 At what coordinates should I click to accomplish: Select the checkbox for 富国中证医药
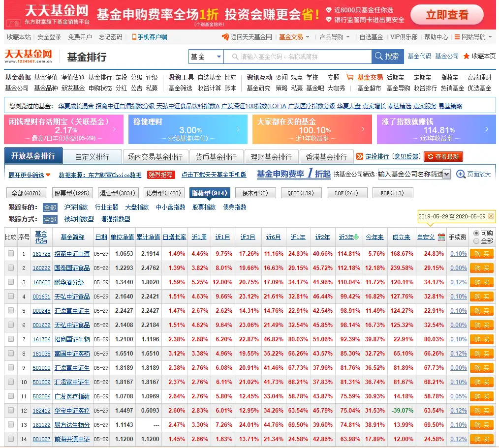pos(11,353)
